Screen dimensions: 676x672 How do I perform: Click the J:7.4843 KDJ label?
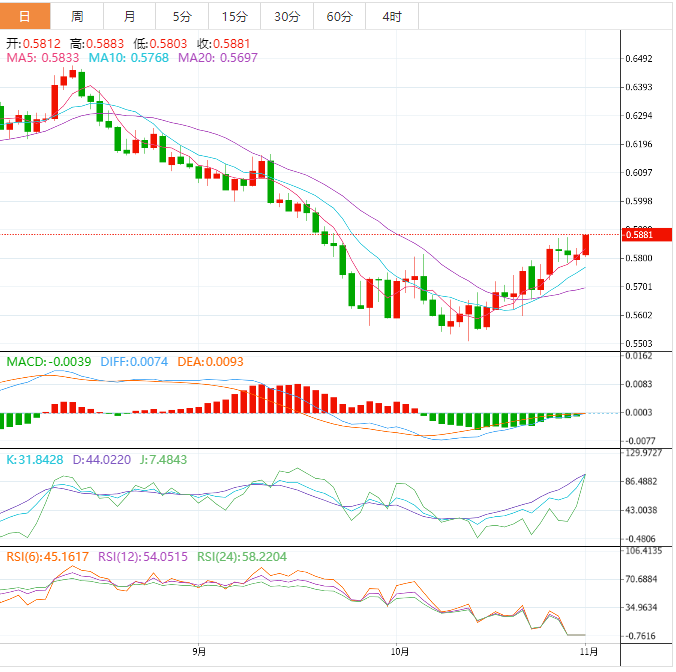pyautogui.click(x=163, y=459)
